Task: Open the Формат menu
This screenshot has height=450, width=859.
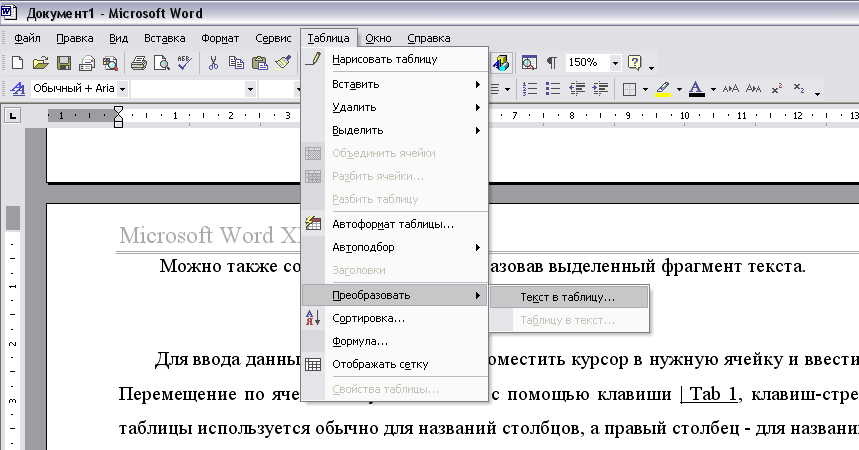Action: tap(220, 38)
